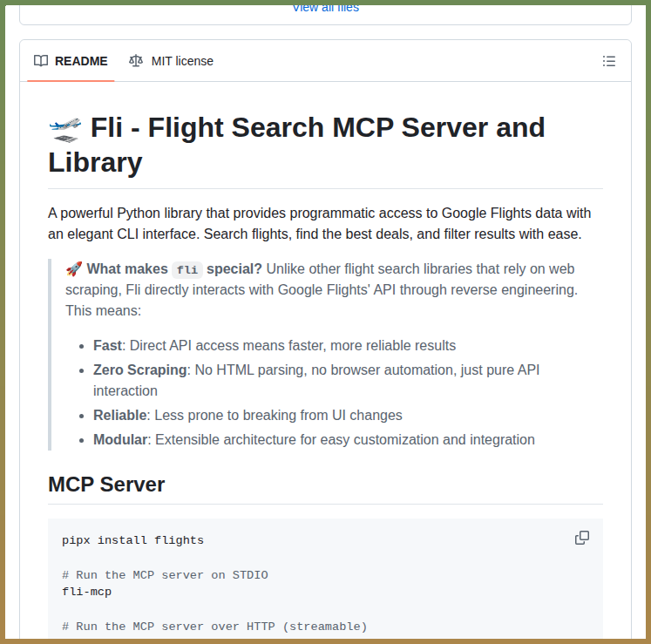Click the 'MCP Server' section heading
The height and width of the screenshot is (644, 651).
point(106,485)
